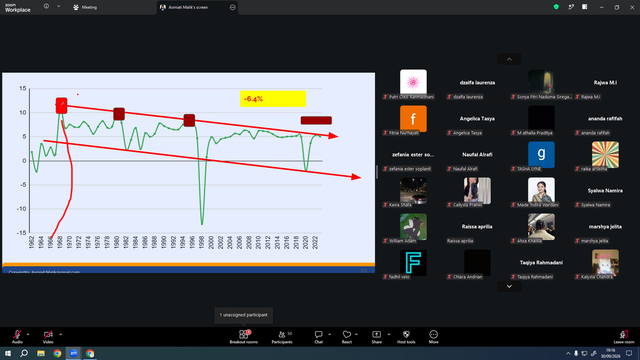Click the taskbar clock showing 19:16
The image size is (640, 360).
click(x=610, y=353)
